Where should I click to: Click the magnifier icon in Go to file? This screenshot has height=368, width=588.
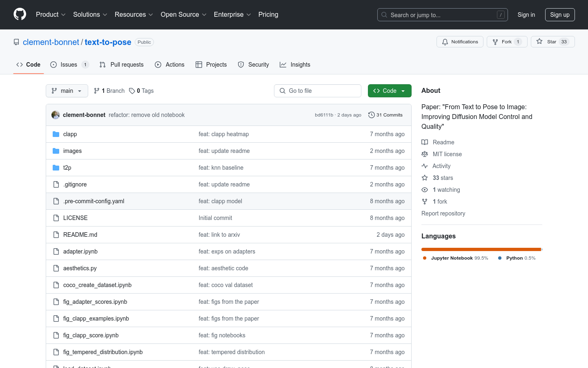click(x=283, y=91)
